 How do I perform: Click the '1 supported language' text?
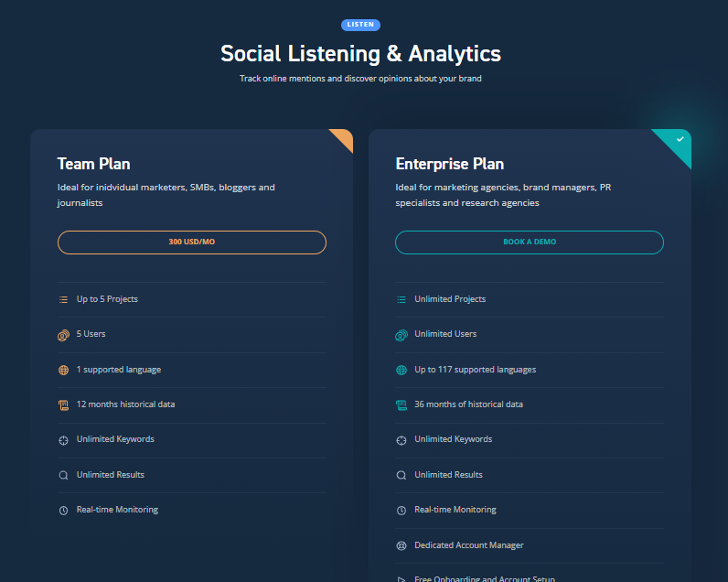[x=119, y=370]
